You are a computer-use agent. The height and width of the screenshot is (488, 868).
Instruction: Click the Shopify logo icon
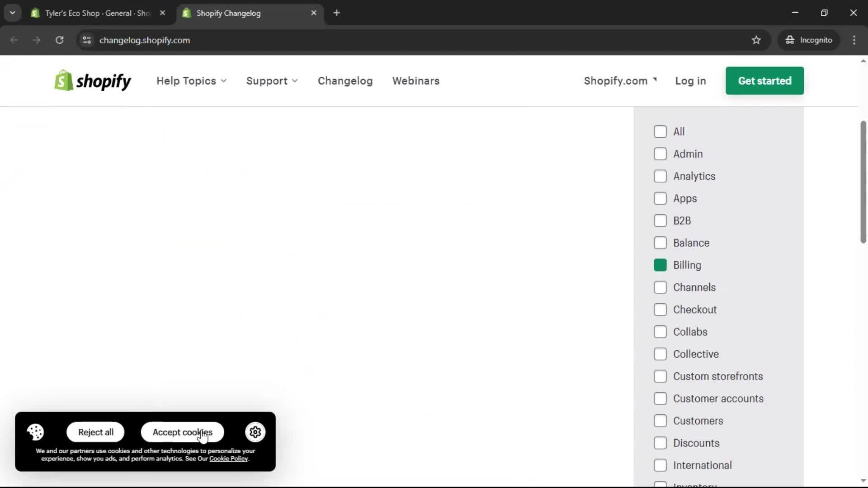pyautogui.click(x=64, y=80)
